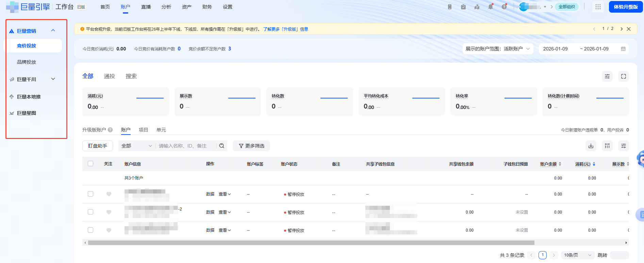
Task: Open the 全部 search type dropdown
Action: (x=137, y=146)
